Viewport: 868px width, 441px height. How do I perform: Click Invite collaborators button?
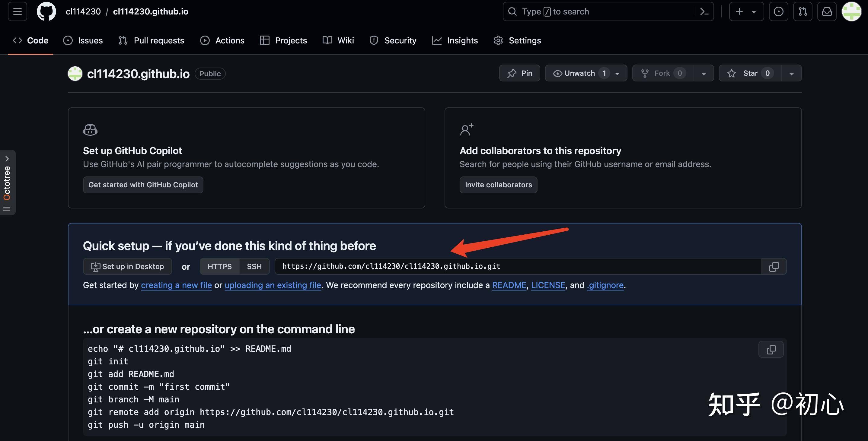coord(498,185)
